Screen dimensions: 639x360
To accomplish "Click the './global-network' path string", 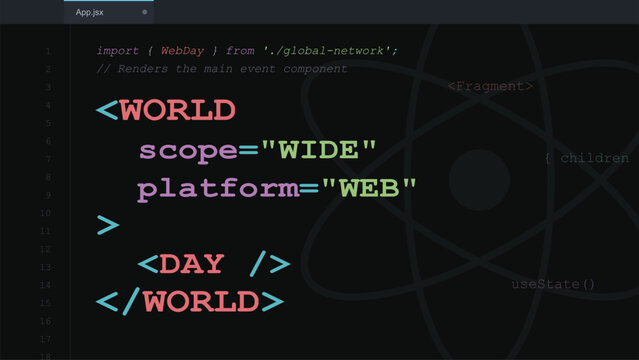I will point(328,51).
